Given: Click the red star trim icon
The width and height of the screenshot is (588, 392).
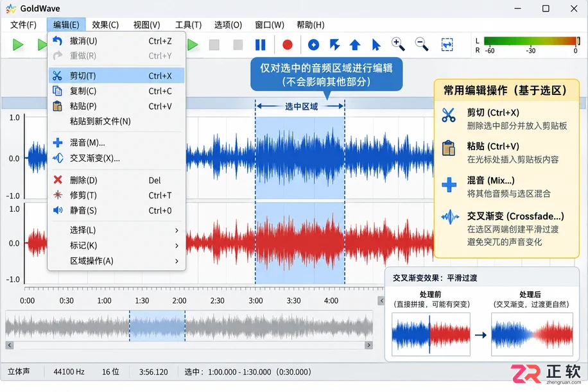Looking at the screenshot, I should pos(58,195).
